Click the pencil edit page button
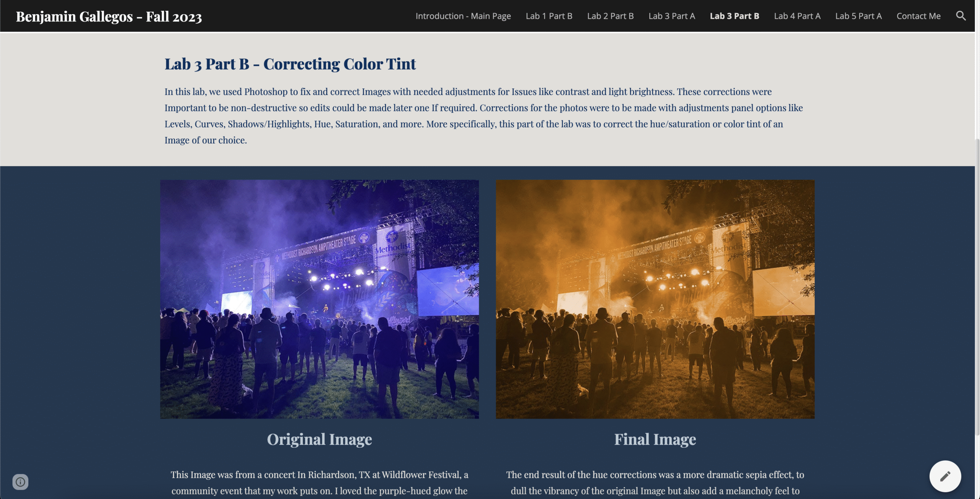980x499 pixels. click(945, 476)
